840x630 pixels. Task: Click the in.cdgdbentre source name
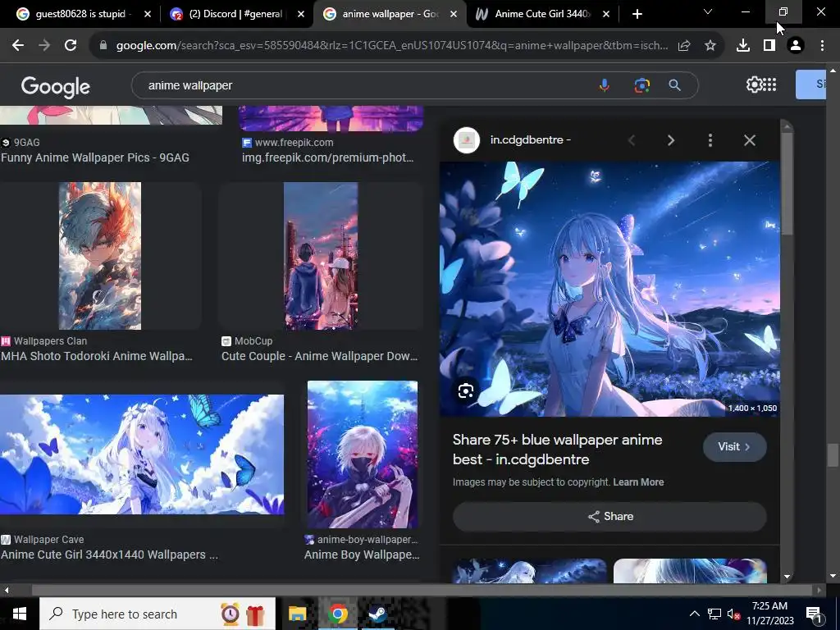pos(531,139)
